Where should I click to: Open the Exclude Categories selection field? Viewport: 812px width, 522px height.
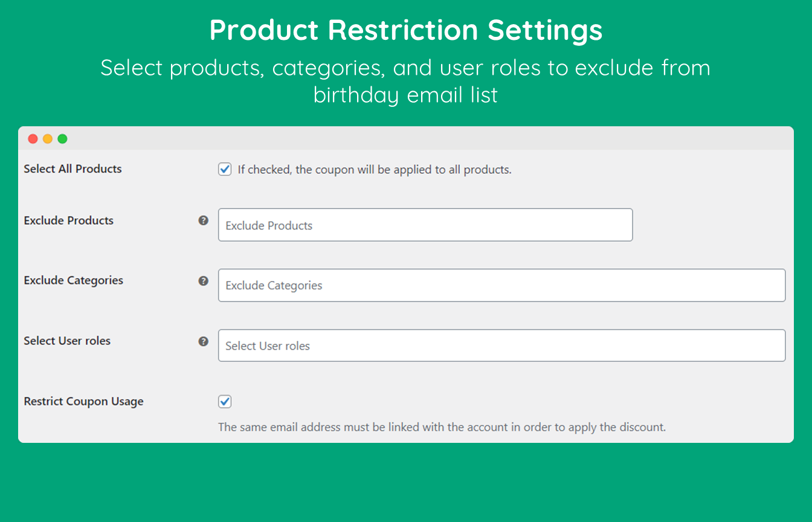[x=501, y=285]
